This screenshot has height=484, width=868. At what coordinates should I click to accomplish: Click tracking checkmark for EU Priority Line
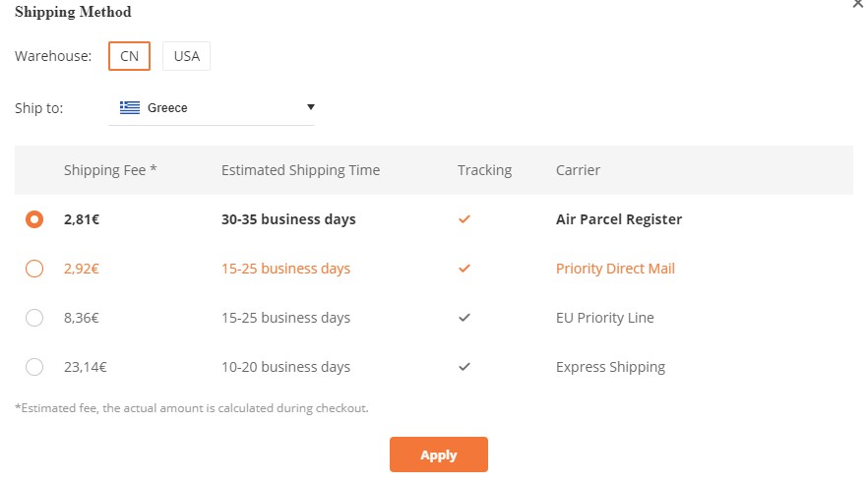(x=465, y=318)
